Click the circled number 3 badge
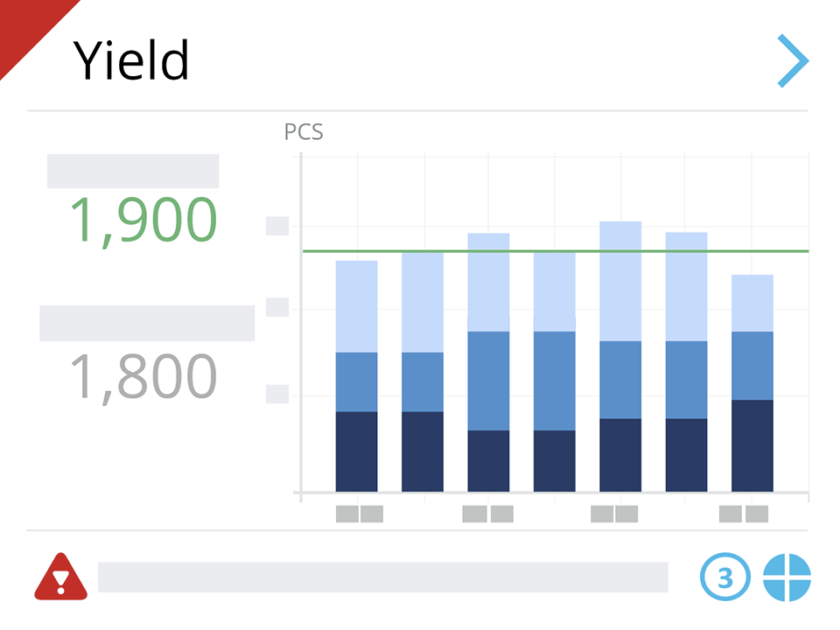This screenshot has width=840, height=630. (724, 577)
